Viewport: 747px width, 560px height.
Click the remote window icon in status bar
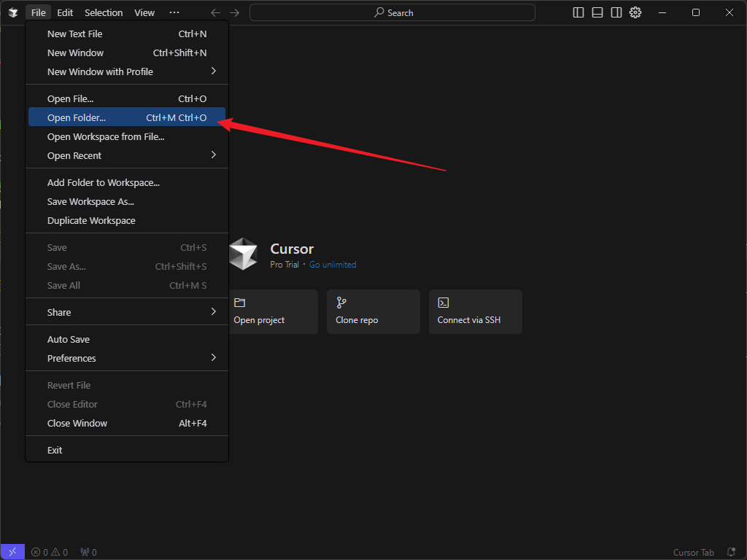[x=12, y=552]
